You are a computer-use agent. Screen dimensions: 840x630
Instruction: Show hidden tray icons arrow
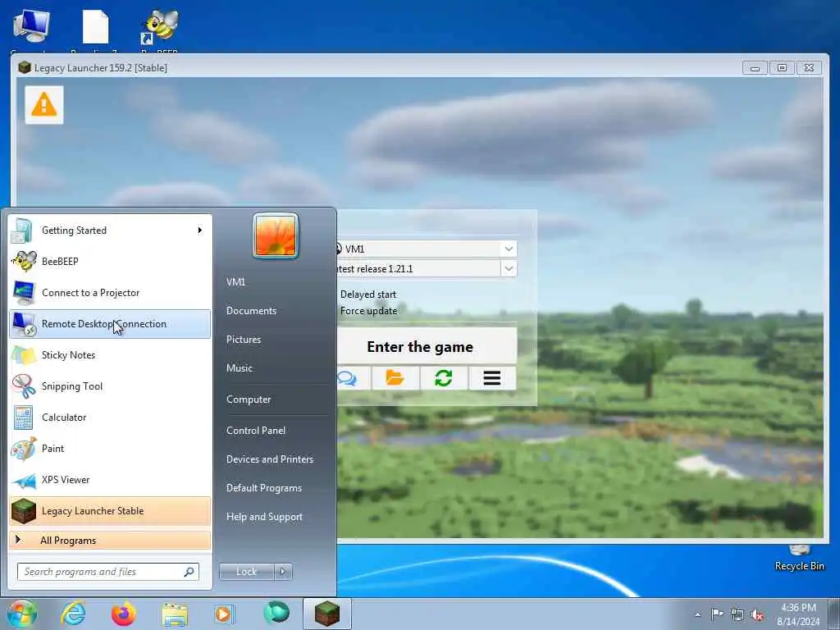pos(697,614)
